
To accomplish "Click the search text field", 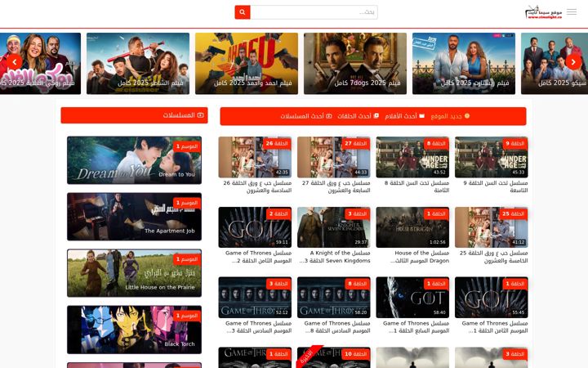I will pyautogui.click(x=314, y=12).
